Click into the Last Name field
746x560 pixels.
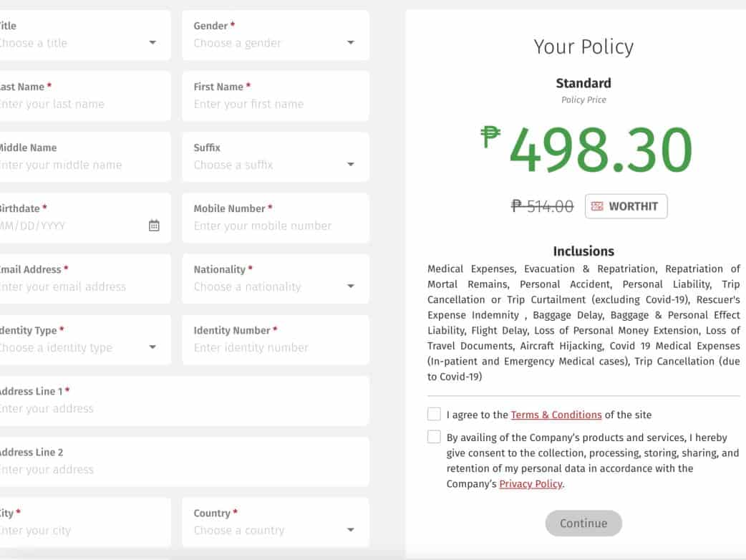pyautogui.click(x=79, y=104)
